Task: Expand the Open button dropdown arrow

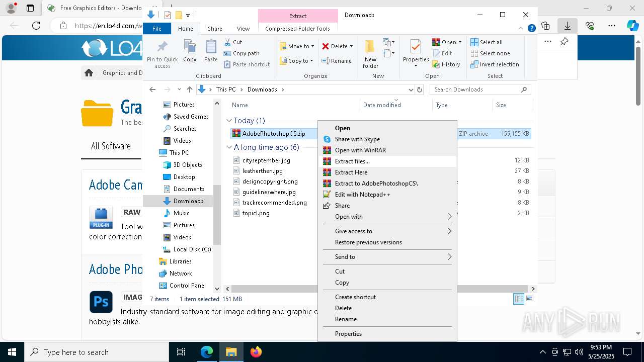Action: click(x=460, y=42)
